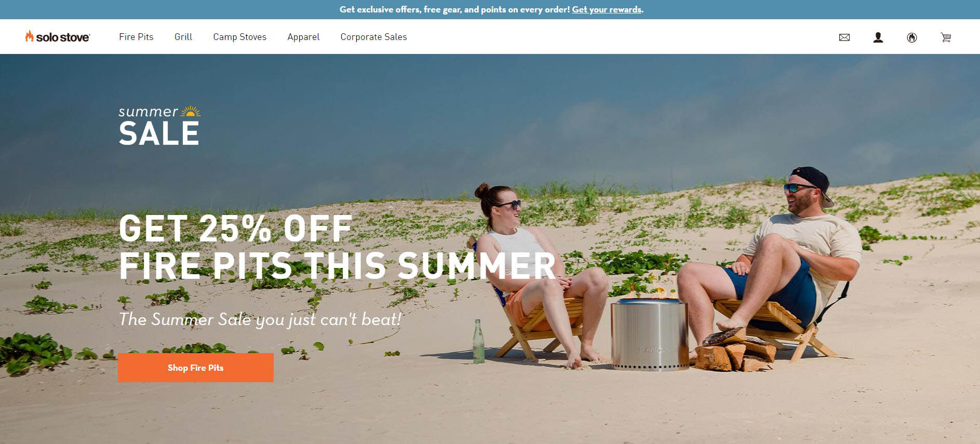Click the Summer Sale sun logo

click(159, 125)
